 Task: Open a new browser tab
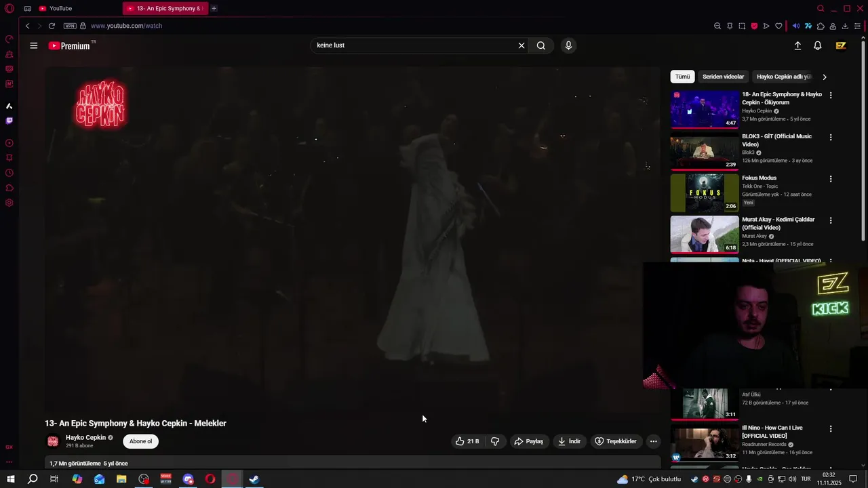[214, 8]
